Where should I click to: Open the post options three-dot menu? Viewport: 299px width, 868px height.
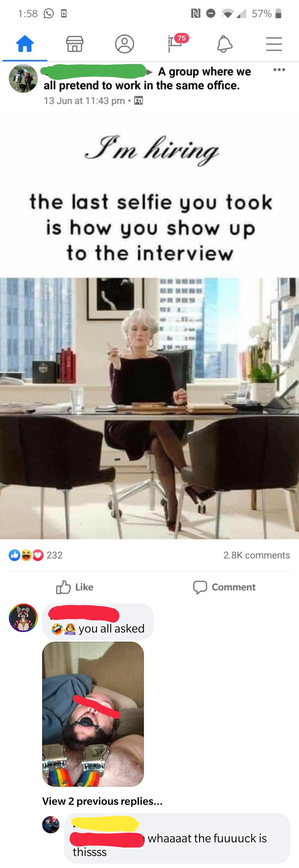click(279, 70)
